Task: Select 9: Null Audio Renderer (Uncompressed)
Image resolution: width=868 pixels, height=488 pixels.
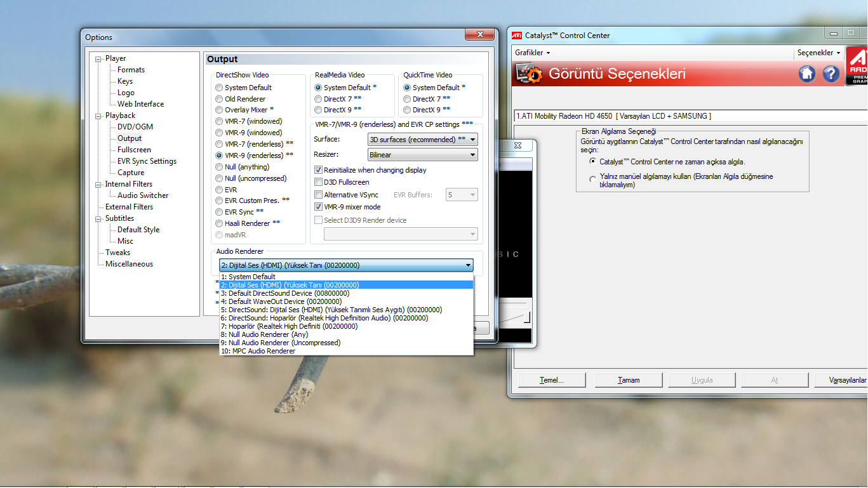Action: tap(346, 343)
